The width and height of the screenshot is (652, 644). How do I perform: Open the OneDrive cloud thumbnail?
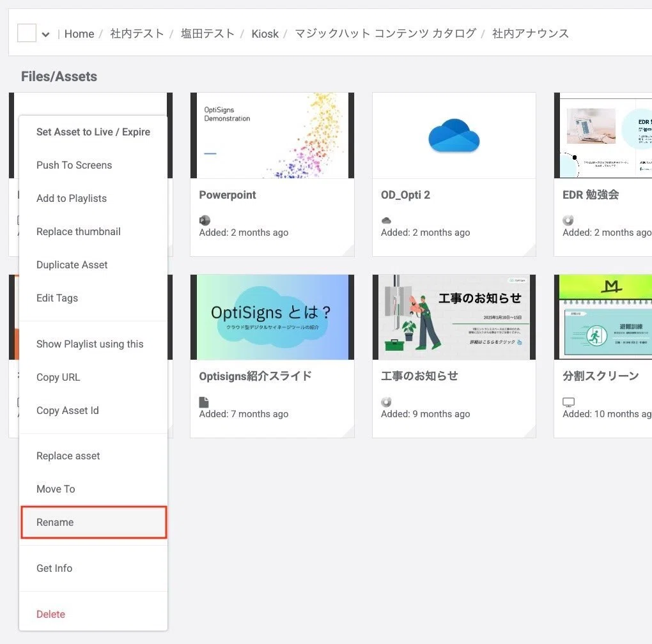(454, 135)
